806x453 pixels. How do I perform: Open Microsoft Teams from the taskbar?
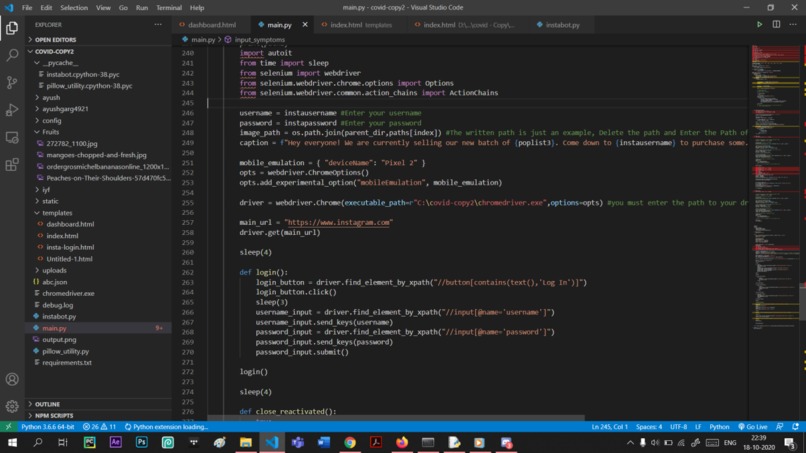point(298,443)
